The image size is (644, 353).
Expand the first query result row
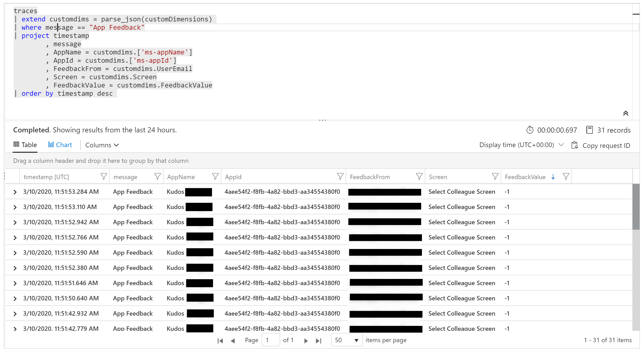click(16, 192)
